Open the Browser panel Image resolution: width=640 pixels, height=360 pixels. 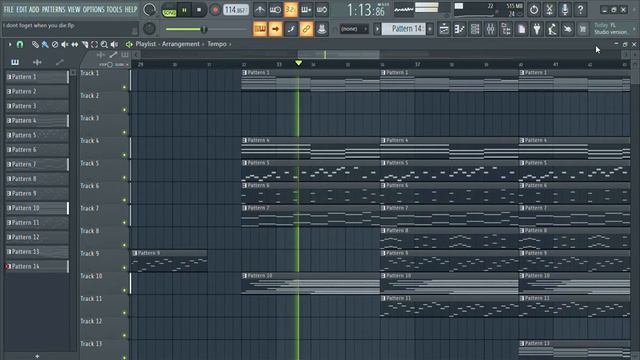[x=506, y=29]
